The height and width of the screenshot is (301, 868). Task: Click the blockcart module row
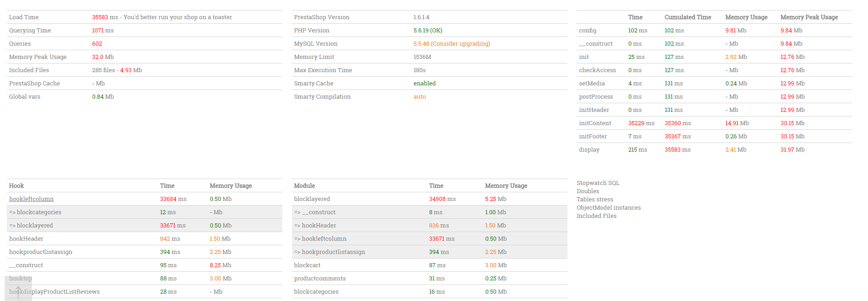(307, 265)
